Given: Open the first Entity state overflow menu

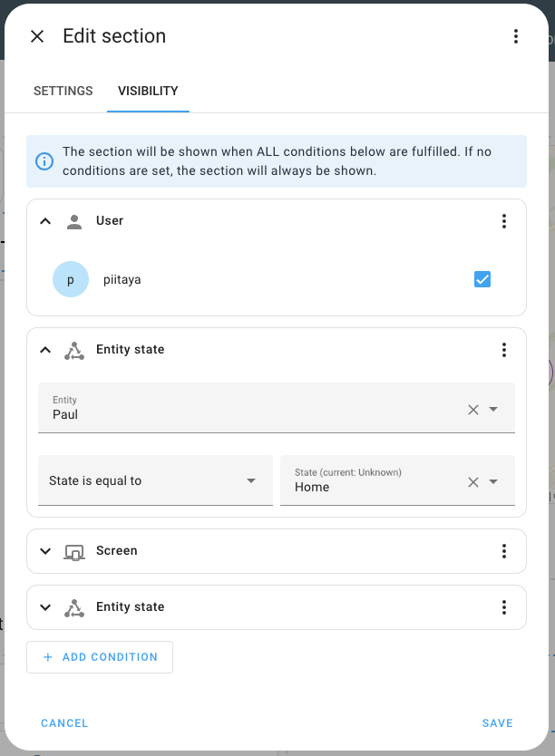Looking at the screenshot, I should [504, 349].
